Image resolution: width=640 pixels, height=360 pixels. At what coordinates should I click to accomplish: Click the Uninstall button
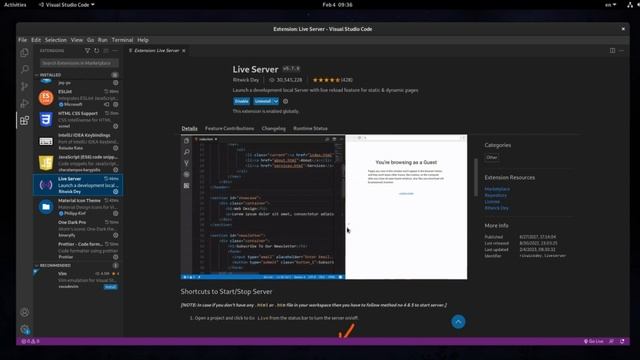263,101
